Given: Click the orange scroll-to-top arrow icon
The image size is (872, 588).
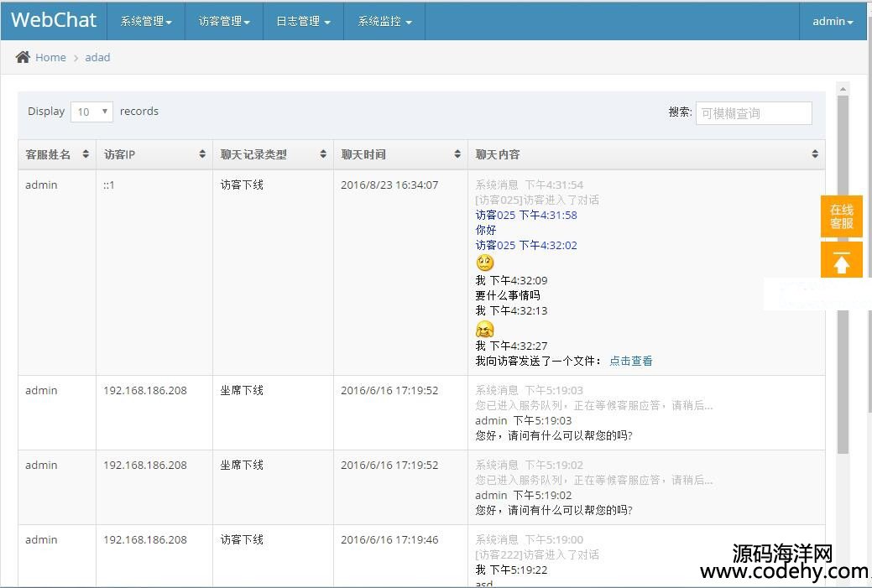Looking at the screenshot, I should [x=842, y=262].
